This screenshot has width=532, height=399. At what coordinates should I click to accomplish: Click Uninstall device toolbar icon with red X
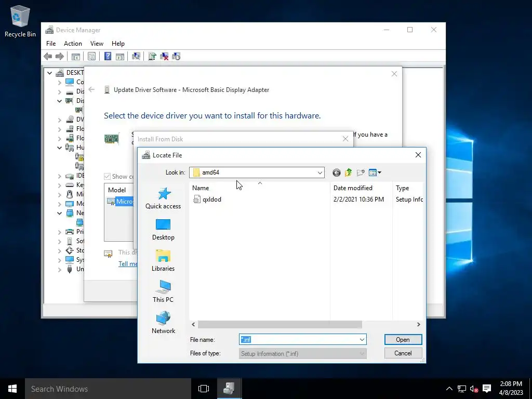click(164, 56)
